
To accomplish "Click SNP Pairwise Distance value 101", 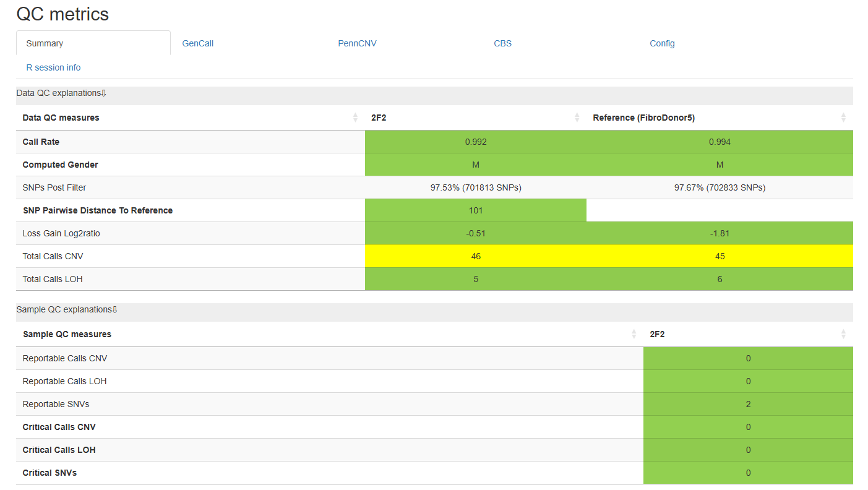I will [x=476, y=210].
